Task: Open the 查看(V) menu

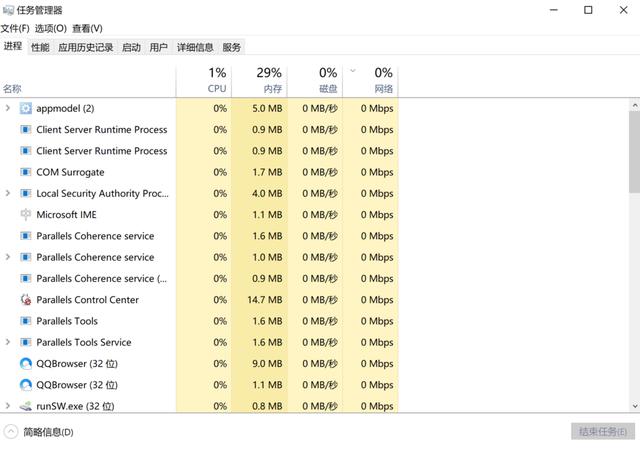Action: [x=87, y=28]
